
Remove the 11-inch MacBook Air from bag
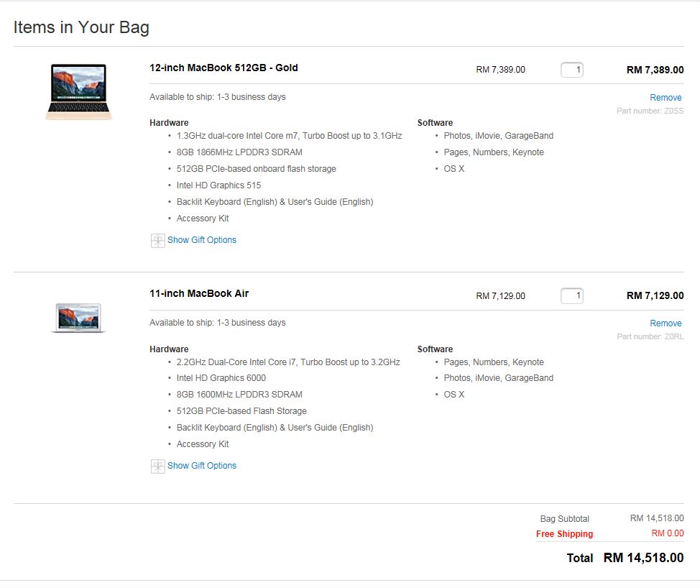pos(666,323)
